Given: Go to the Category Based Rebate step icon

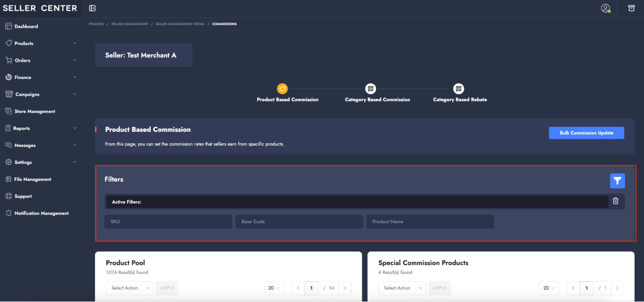Looking at the screenshot, I should pyautogui.click(x=458, y=89).
